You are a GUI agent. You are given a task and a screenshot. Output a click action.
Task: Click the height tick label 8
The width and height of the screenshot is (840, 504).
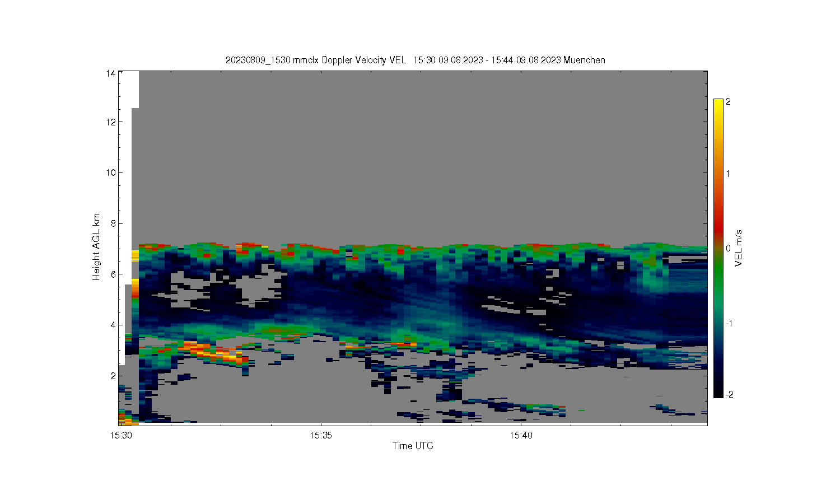113,223
